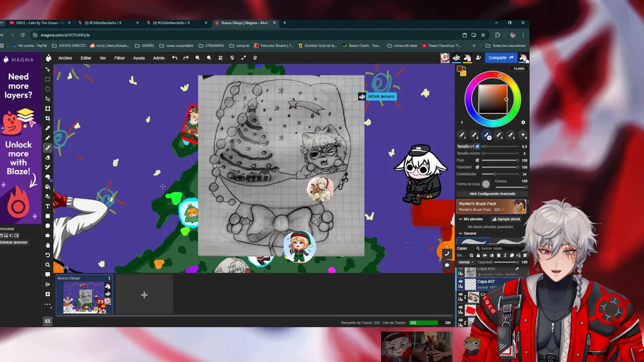Open more tools ellipsis in left toolbar
The width and height of the screenshot is (644, 362).
48,304
